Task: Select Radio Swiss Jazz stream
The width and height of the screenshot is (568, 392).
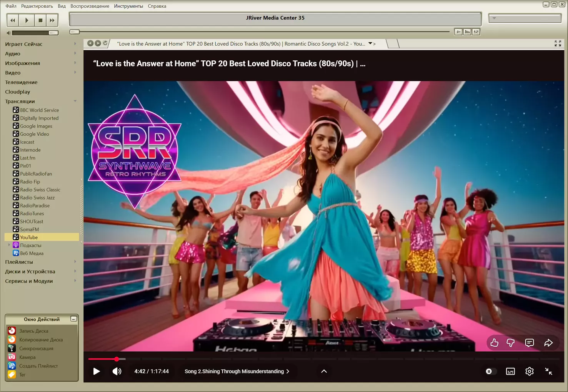Action: pyautogui.click(x=37, y=198)
